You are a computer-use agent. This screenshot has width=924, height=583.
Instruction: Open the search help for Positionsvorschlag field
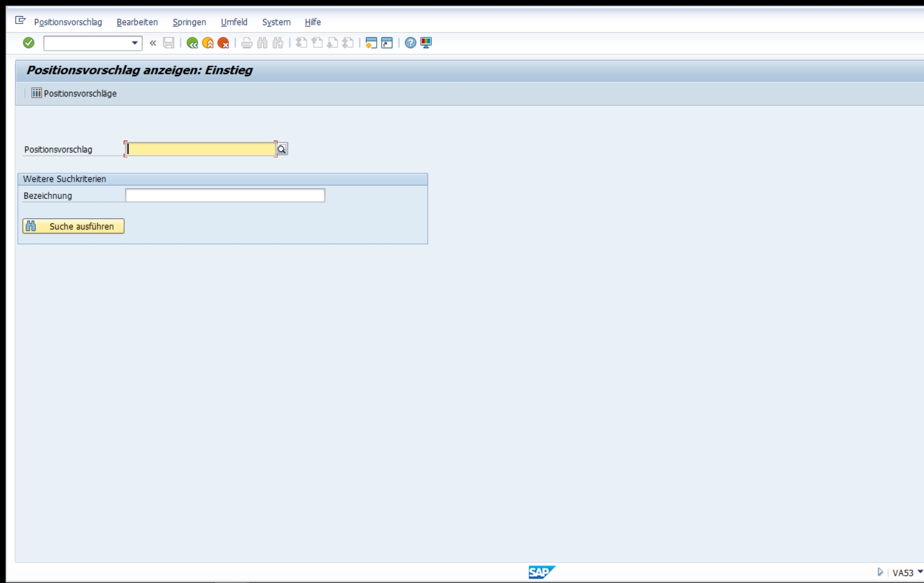[282, 149]
